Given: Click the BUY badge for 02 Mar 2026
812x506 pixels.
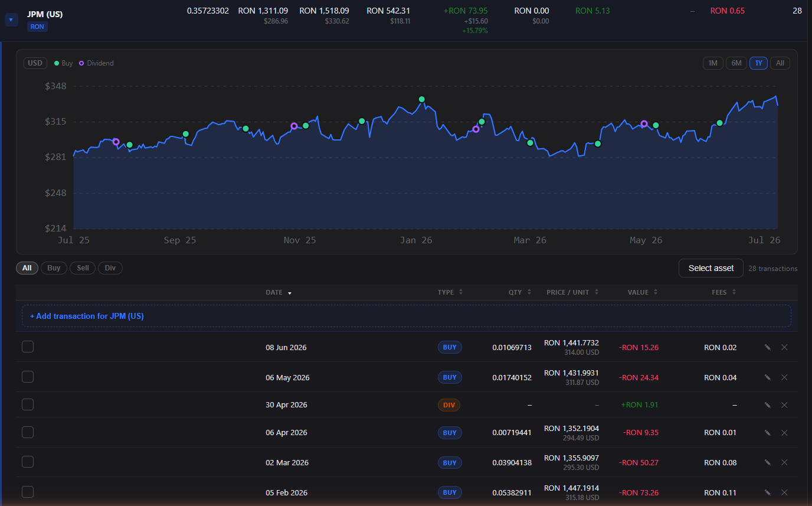Looking at the screenshot, I should [x=450, y=463].
